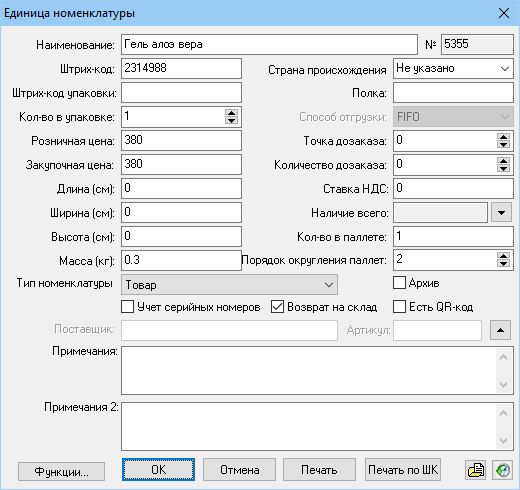
Task: Decrease Точка дозаказа with the down spinner
Action: pos(503,144)
